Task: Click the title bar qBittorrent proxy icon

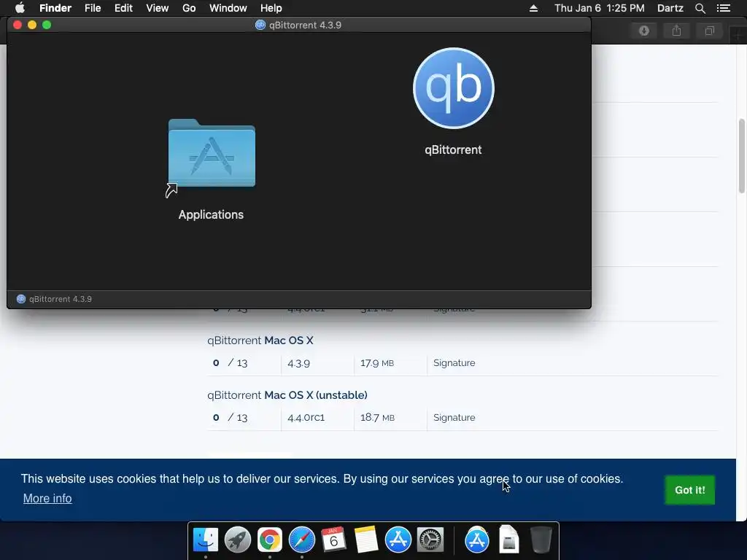Action: 260,25
